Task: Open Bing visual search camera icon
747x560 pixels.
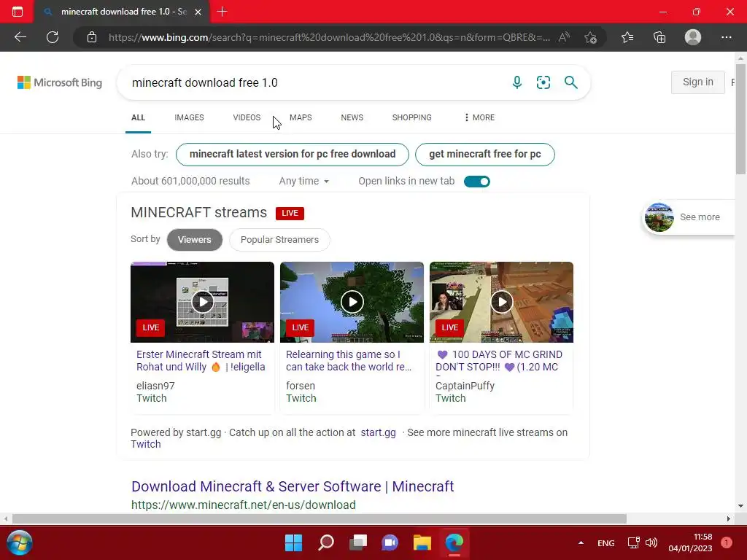Action: pos(543,82)
